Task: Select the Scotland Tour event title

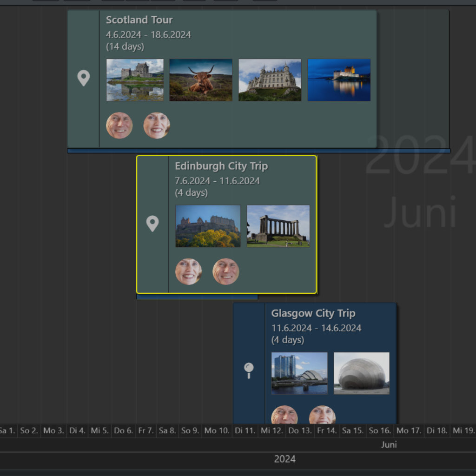Action: pyautogui.click(x=139, y=20)
